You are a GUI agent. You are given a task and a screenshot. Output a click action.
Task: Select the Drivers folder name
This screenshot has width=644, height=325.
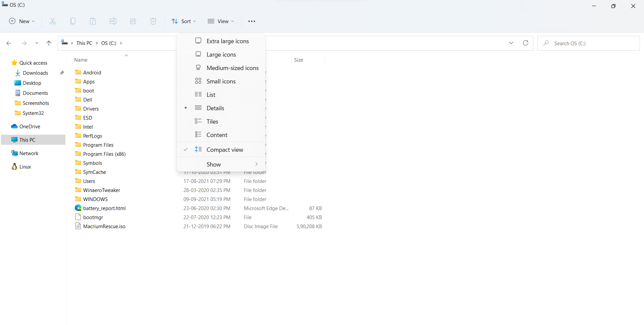pyautogui.click(x=91, y=109)
